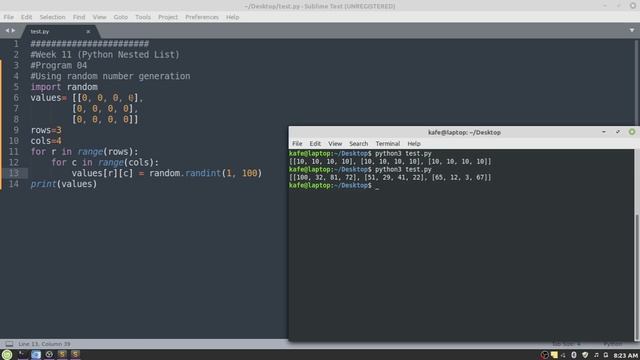
Task: Click '#Program 04' comment line
Action: coord(59,65)
